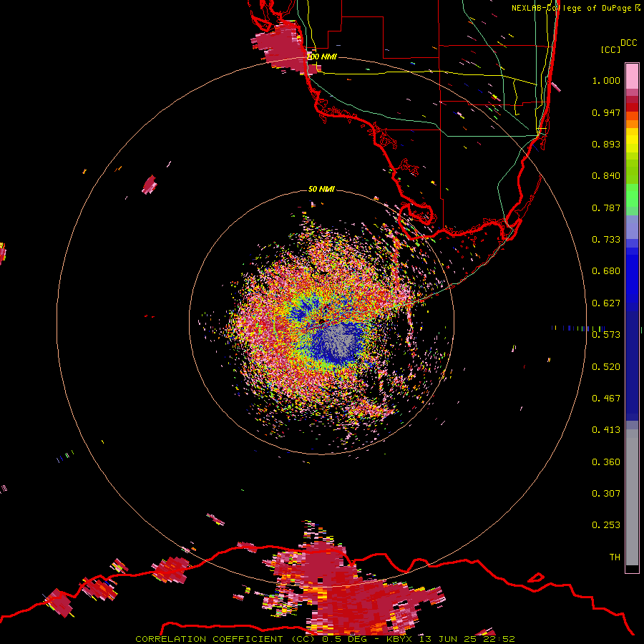
Task: Select the 0.893 colorbar value label
Action: click(x=606, y=144)
